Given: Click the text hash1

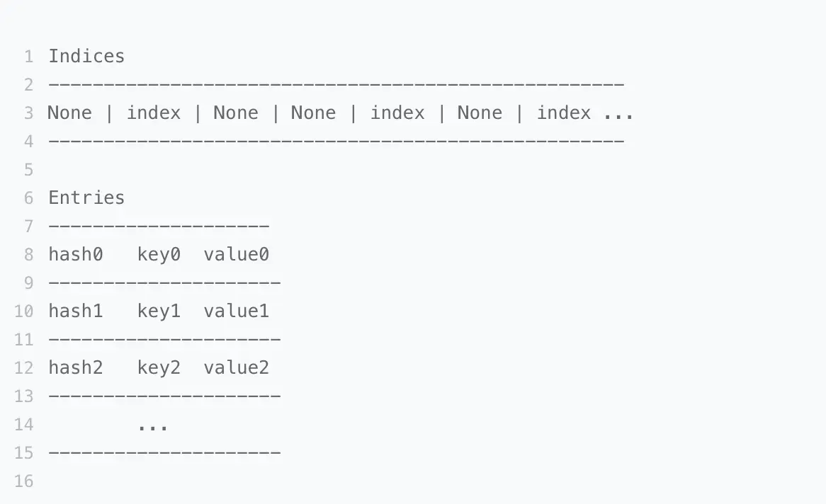Looking at the screenshot, I should pyautogui.click(x=76, y=311).
